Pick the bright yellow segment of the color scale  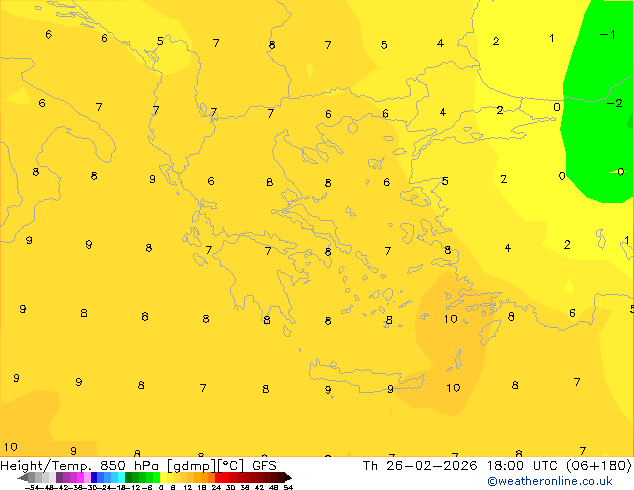(x=163, y=477)
